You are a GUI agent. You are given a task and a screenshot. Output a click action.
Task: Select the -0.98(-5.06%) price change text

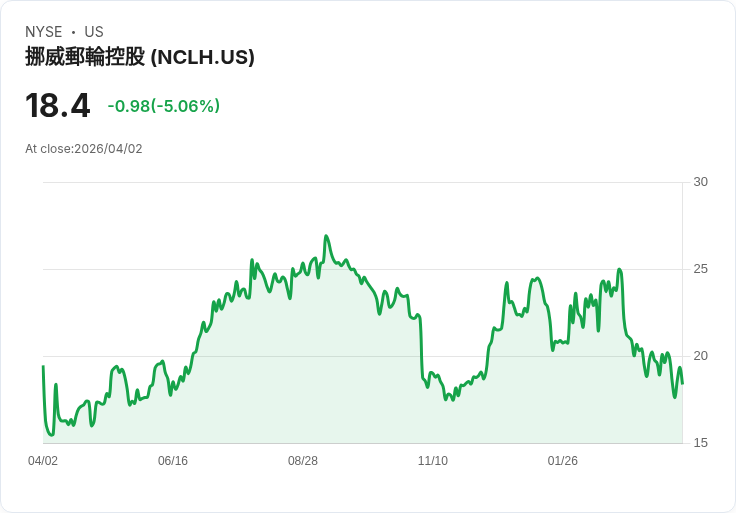point(164,106)
